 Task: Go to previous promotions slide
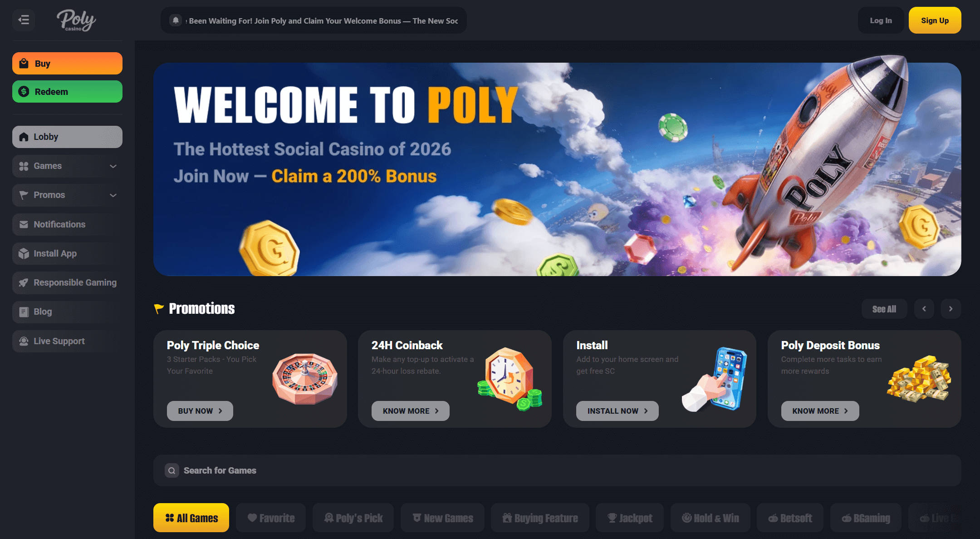tap(924, 309)
